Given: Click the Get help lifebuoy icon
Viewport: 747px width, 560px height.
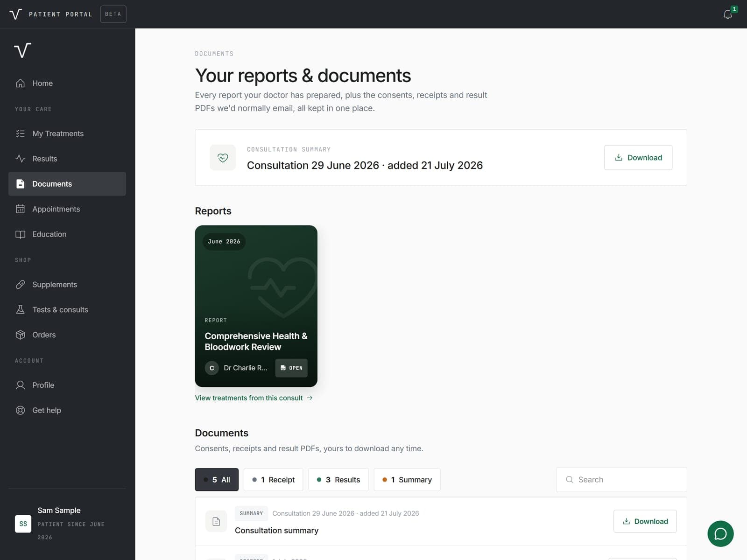Looking at the screenshot, I should click(x=20, y=410).
